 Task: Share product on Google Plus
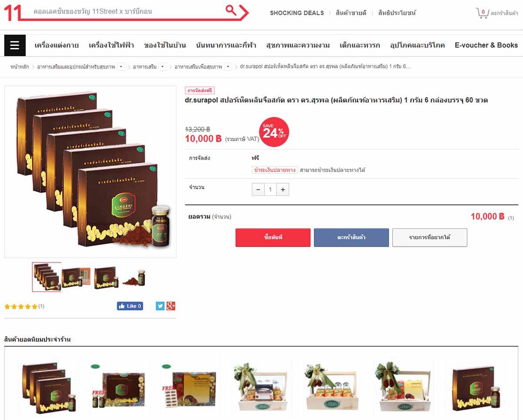point(171,306)
